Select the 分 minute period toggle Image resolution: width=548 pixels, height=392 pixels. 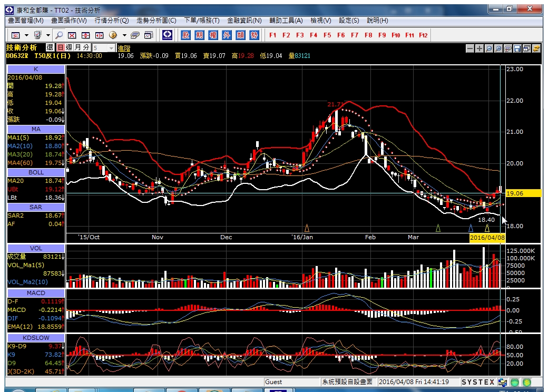[86, 47]
